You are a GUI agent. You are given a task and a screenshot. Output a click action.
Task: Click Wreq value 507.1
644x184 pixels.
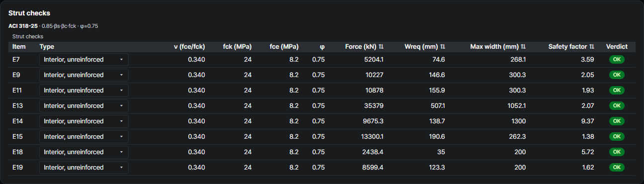(x=437, y=106)
